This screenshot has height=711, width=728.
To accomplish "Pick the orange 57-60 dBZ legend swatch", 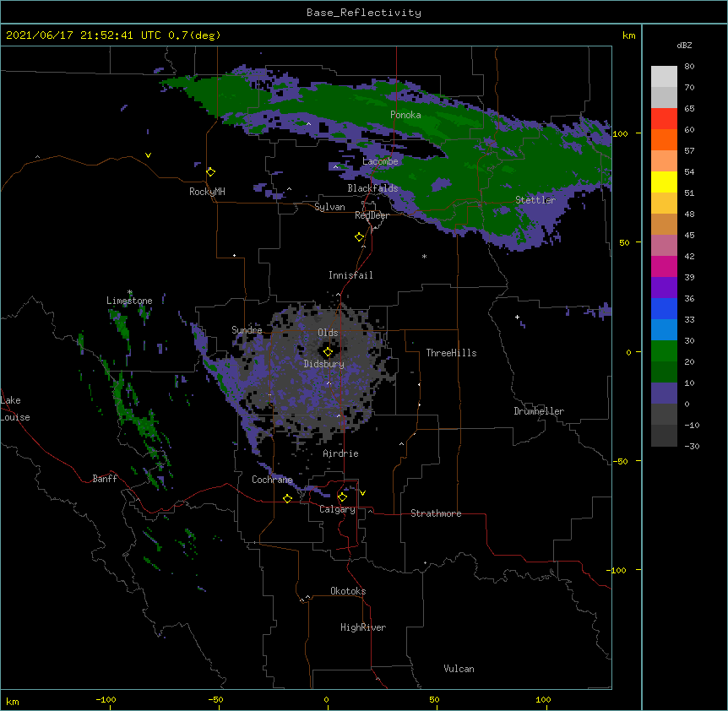I will (664, 139).
